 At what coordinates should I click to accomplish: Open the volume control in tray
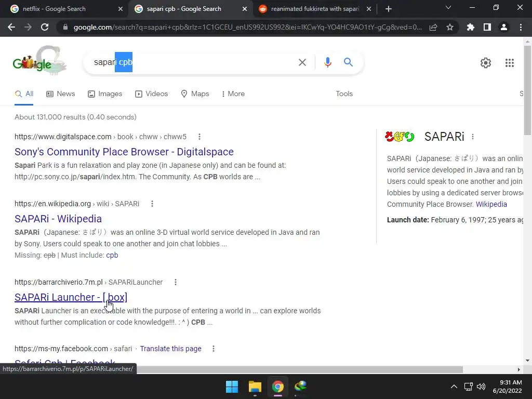(x=481, y=387)
